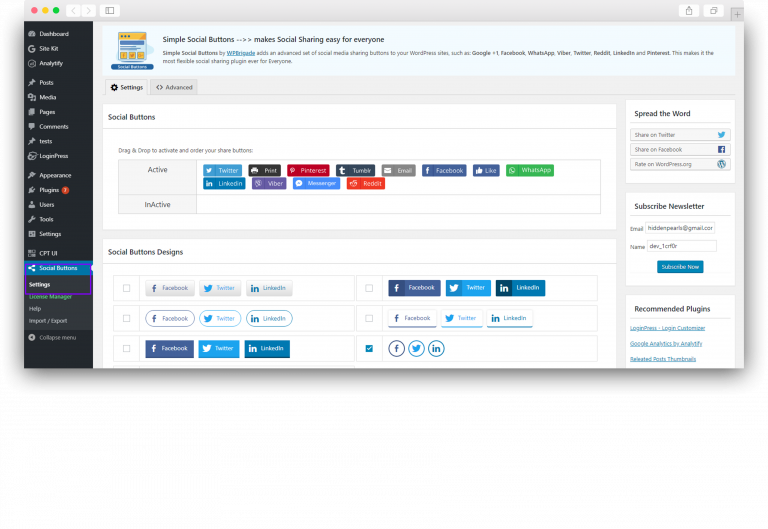This screenshot has width=768, height=529.
Task: Switch to the Settings tab
Action: point(126,87)
